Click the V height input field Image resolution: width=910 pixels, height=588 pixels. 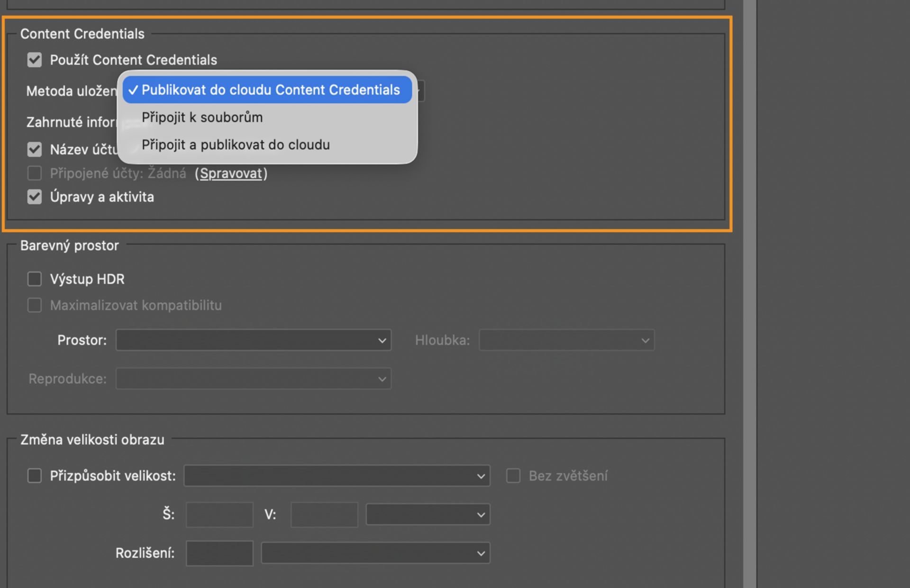(324, 515)
